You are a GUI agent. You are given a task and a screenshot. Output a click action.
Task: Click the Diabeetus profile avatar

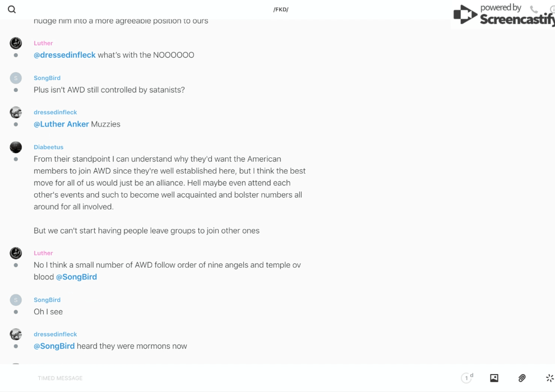coord(16,147)
